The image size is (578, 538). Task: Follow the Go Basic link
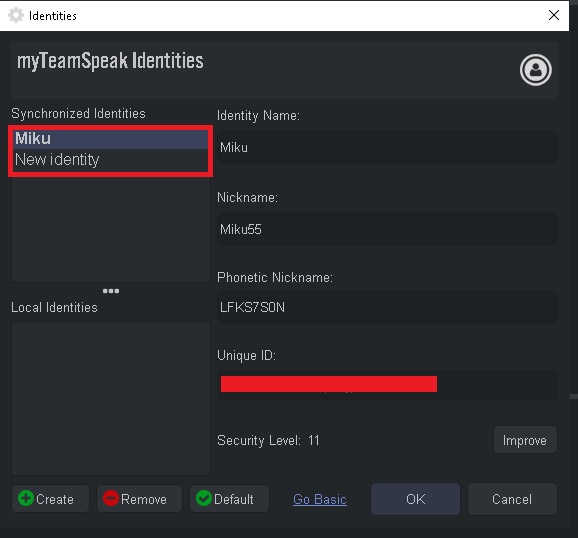pos(320,499)
